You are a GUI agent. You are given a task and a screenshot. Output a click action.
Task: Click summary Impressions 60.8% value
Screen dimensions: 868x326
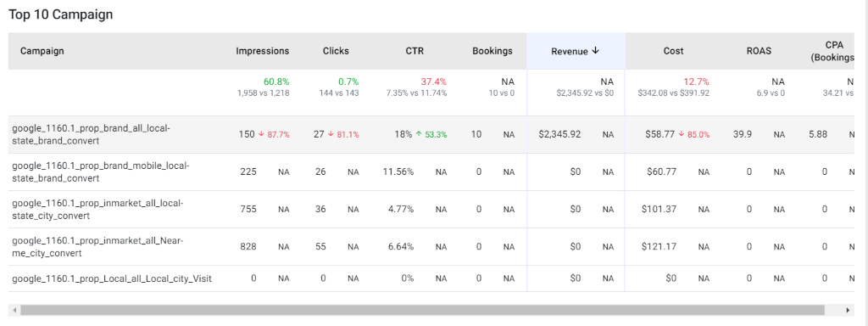tap(276, 82)
